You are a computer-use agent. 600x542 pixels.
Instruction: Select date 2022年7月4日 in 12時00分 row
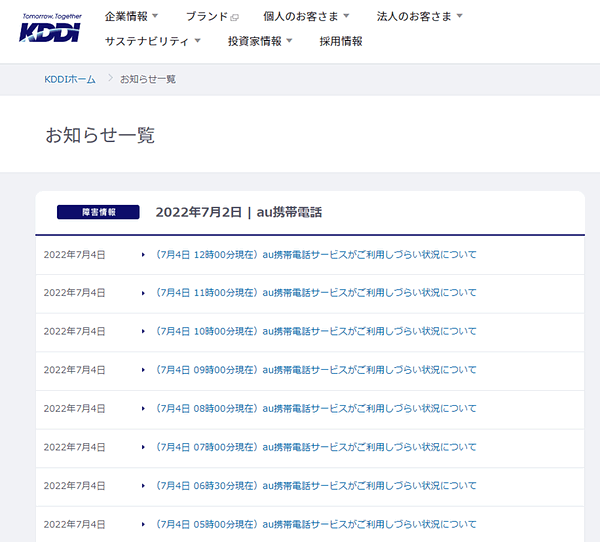tap(74, 255)
